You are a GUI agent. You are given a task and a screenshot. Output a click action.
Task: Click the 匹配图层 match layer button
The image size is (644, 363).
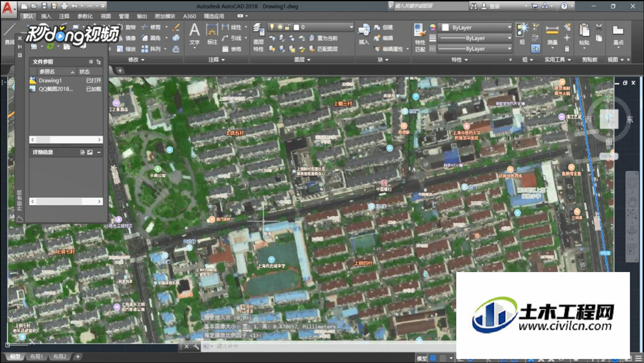[x=323, y=49]
